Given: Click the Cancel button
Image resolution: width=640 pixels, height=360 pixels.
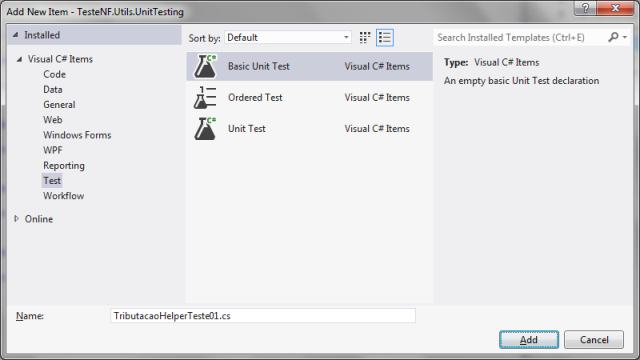Looking at the screenshot, I should [594, 340].
